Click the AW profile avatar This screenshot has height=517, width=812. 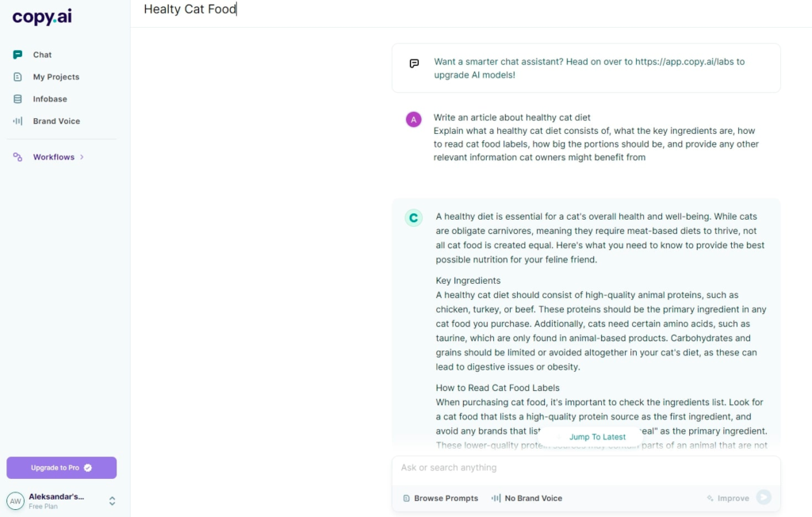[15, 500]
